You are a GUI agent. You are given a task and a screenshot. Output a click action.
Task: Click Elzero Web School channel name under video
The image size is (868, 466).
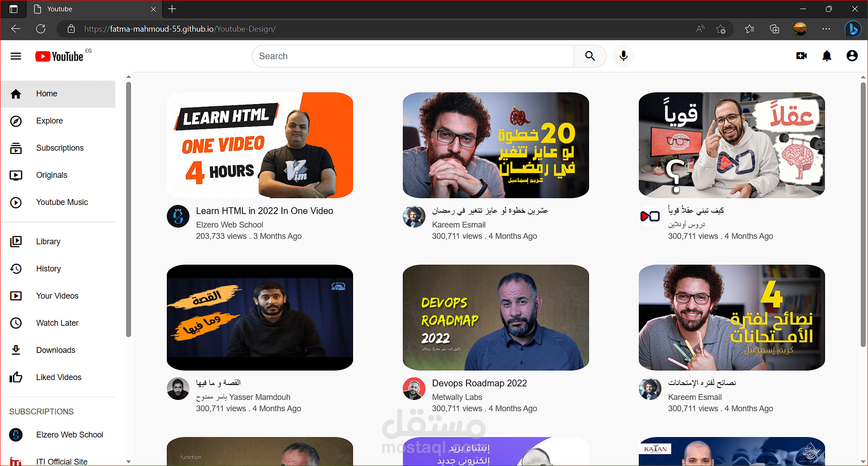click(x=229, y=225)
